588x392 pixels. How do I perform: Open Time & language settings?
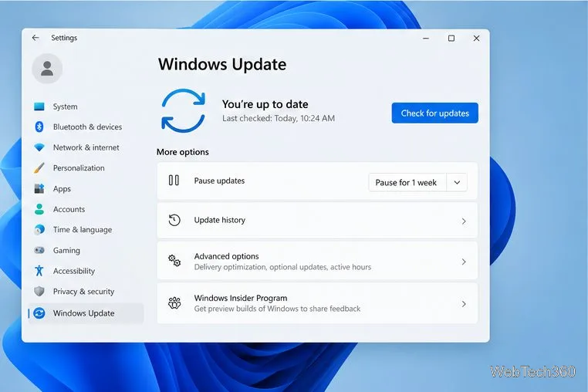(x=83, y=230)
